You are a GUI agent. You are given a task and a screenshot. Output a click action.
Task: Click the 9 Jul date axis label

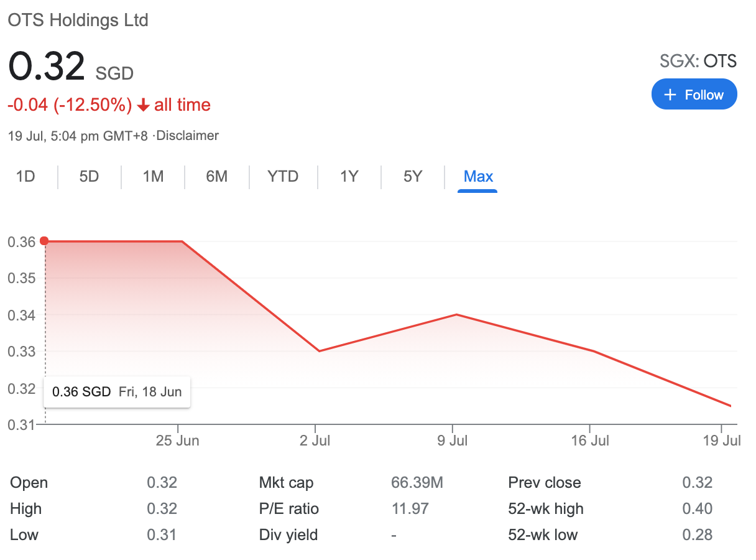point(453,441)
